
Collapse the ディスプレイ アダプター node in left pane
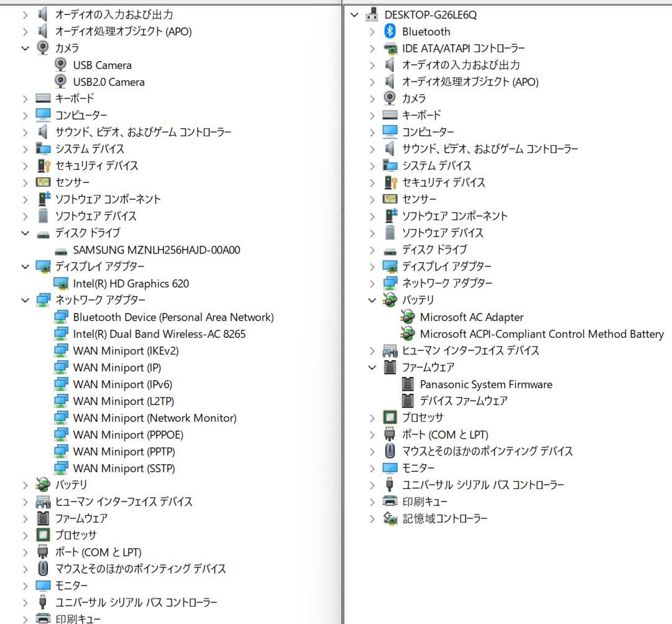pyautogui.click(x=25, y=266)
